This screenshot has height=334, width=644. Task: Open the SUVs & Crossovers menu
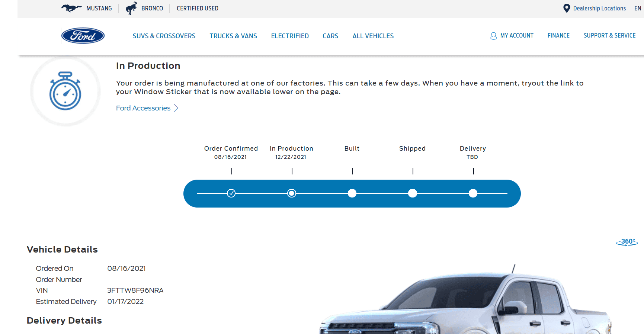point(164,36)
